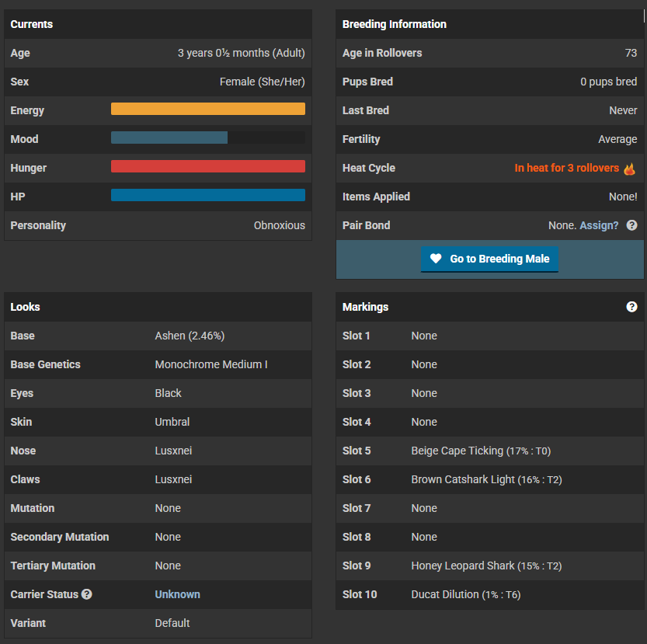Click the Heat Cycle label
Image resolution: width=647 pixels, height=644 pixels.
click(x=369, y=168)
